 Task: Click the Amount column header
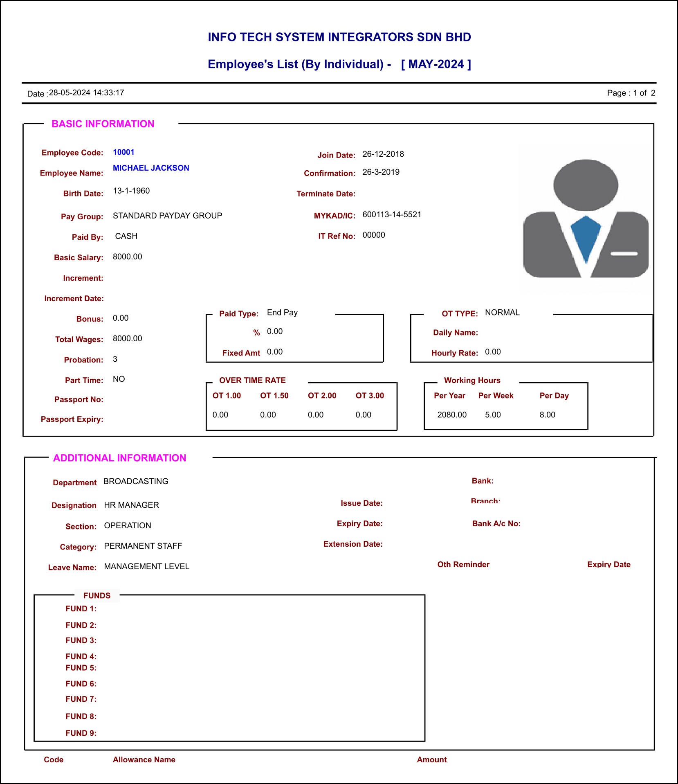click(x=431, y=759)
